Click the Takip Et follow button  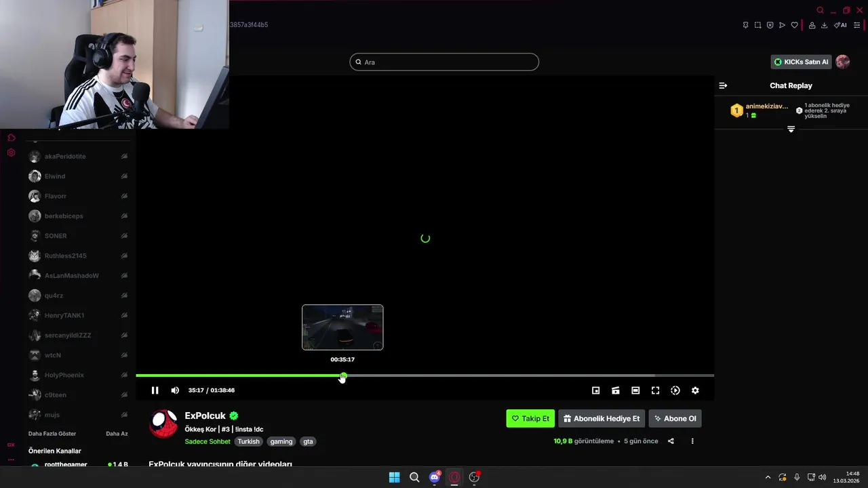pyautogui.click(x=530, y=418)
